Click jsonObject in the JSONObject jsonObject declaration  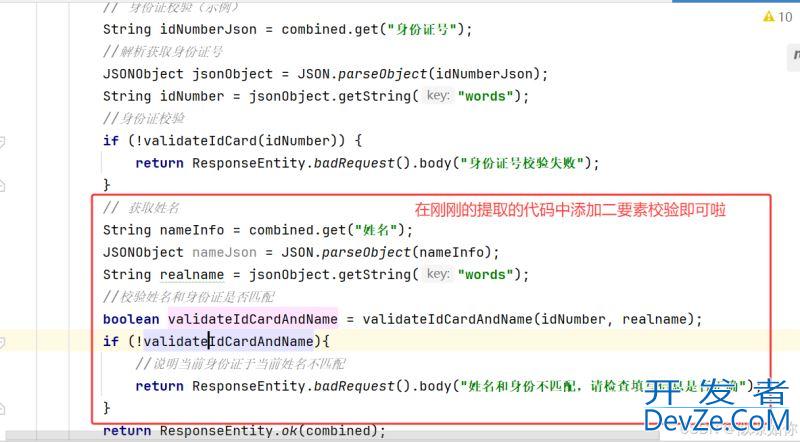pos(232,74)
